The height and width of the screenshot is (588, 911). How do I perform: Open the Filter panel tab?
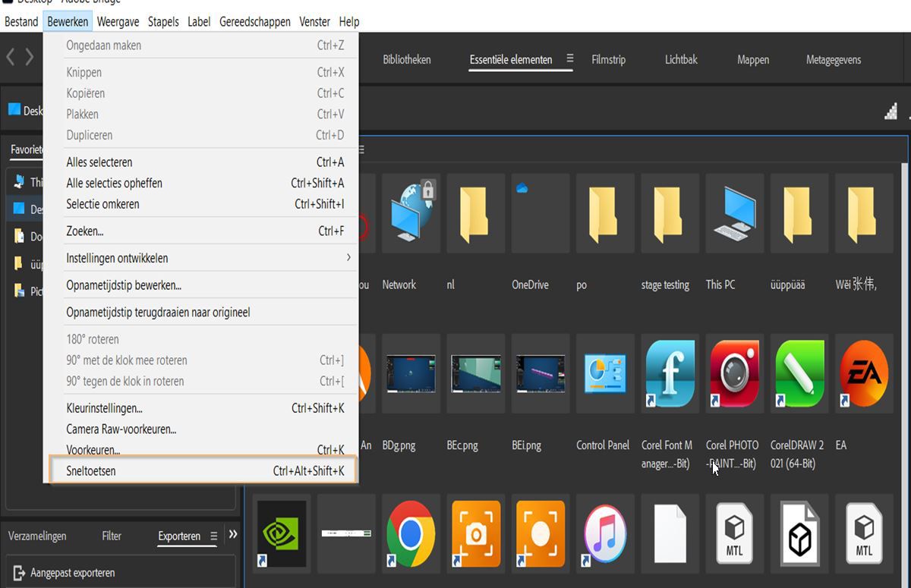[112, 536]
